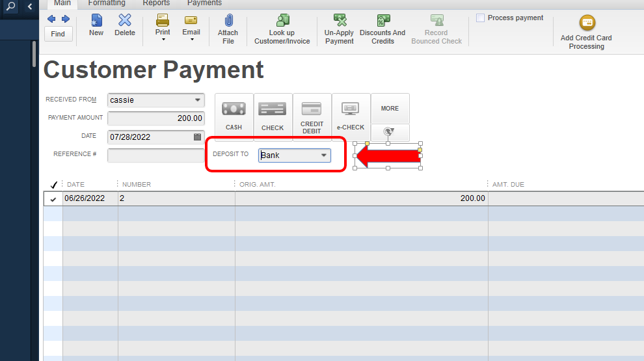Select CREDIT DEBIT payment method
Screen dimensions: 644x361
(x=312, y=117)
